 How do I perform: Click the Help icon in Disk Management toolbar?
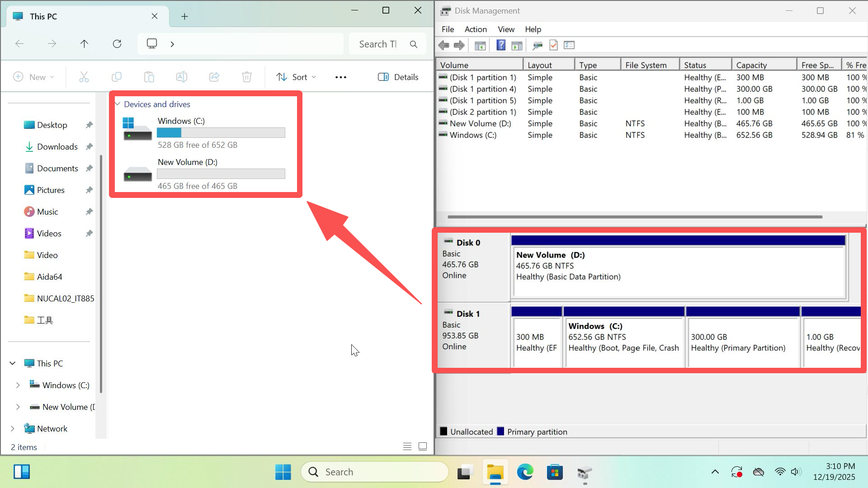[x=500, y=45]
